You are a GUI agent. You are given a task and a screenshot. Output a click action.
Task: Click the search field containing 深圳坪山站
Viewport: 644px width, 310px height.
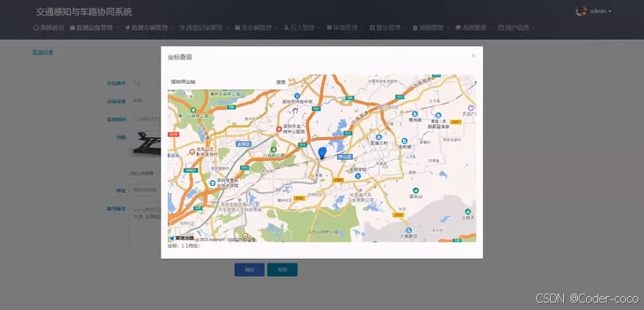(x=221, y=82)
